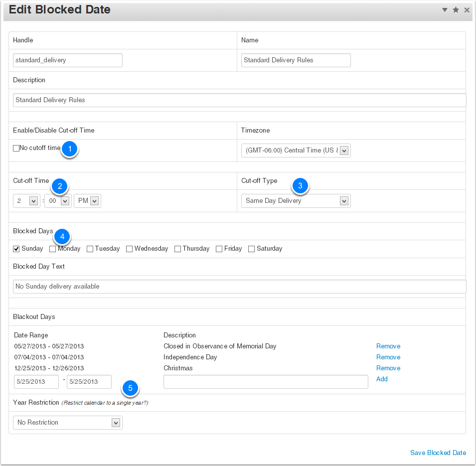Click Save Blocked Date link
This screenshot has height=466, width=476.
point(438,453)
